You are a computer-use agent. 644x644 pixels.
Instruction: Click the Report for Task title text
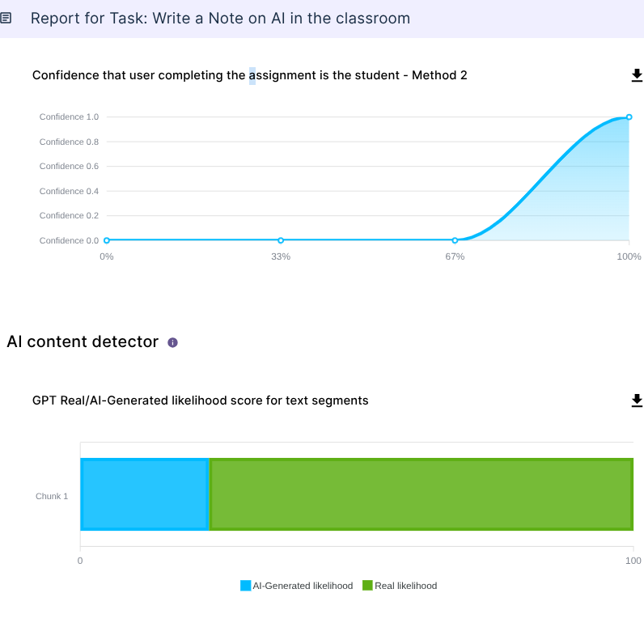point(220,18)
